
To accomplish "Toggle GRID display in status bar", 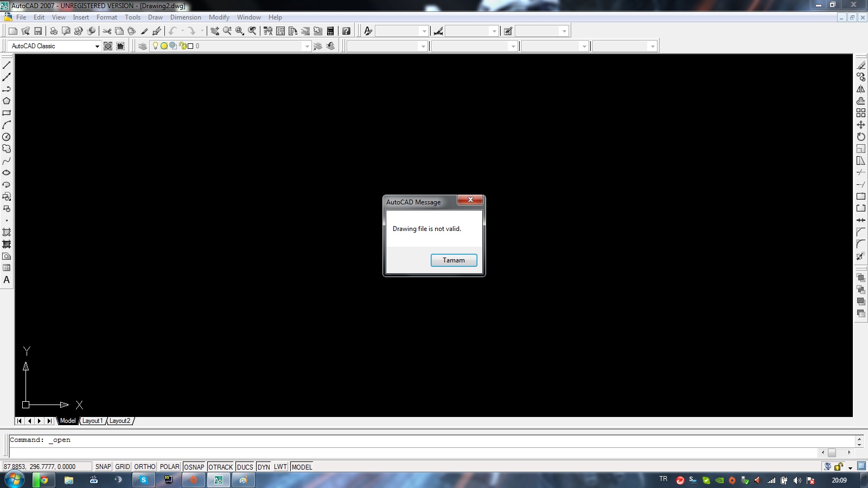I will tap(123, 467).
